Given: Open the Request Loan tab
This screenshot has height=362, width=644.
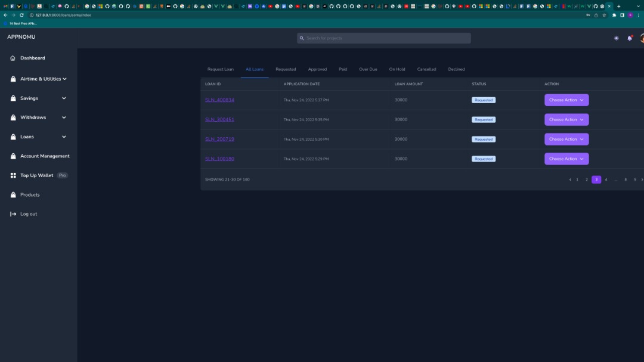Looking at the screenshot, I should [x=220, y=69].
